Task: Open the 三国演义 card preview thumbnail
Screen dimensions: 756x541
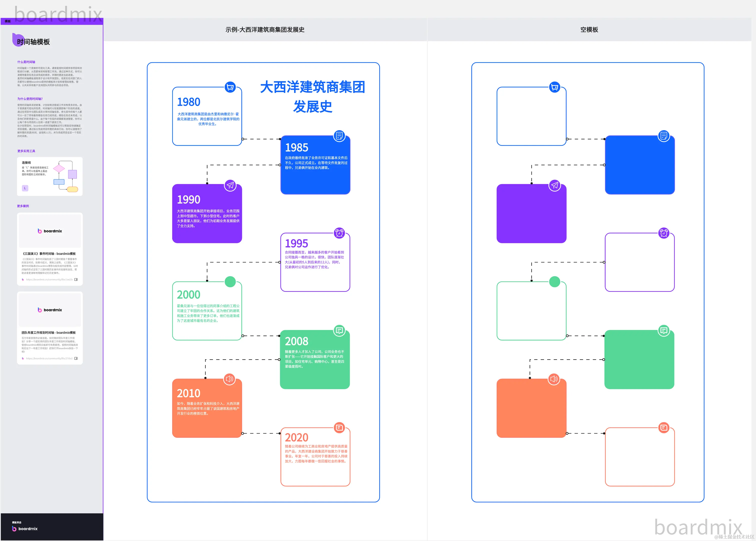Action: (x=50, y=231)
